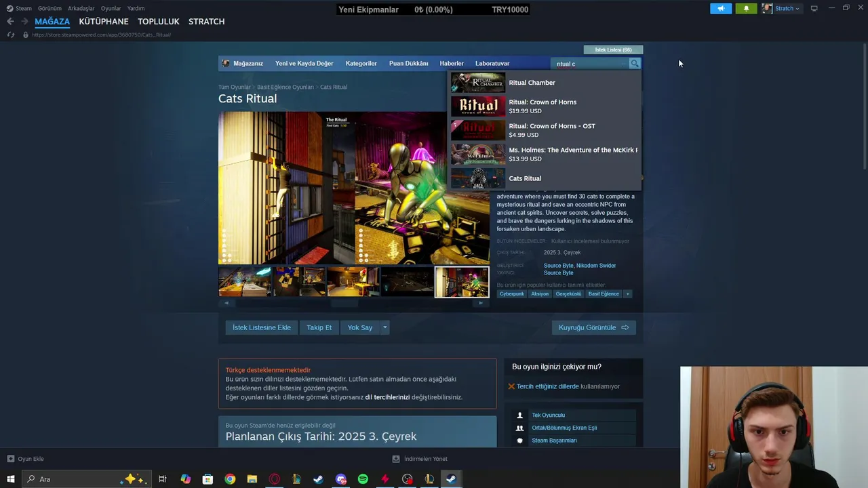Open Source Byte developer link
This screenshot has height=488, width=868.
(559, 266)
